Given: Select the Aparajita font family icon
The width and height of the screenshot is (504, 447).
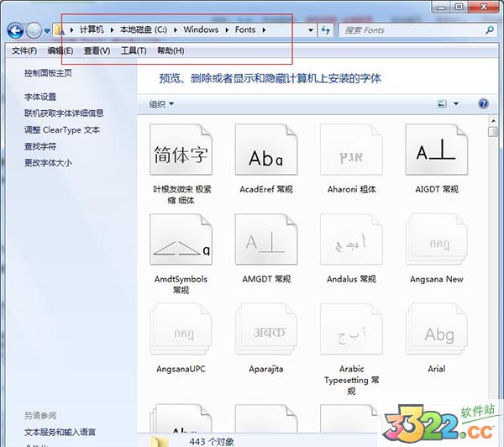Looking at the screenshot, I should coord(266,329).
